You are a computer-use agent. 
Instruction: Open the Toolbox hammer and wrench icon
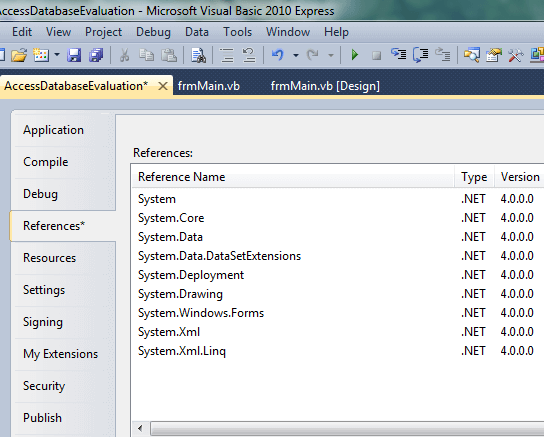(516, 55)
